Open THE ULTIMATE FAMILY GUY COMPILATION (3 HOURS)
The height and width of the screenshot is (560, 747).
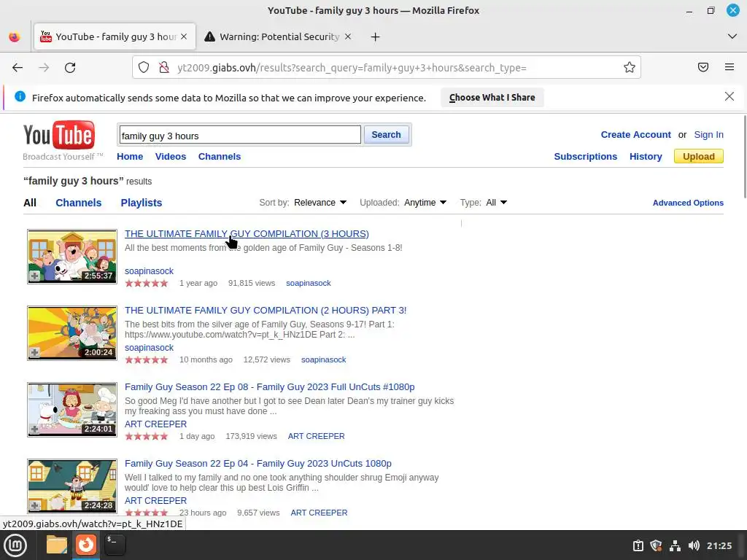pos(247,234)
